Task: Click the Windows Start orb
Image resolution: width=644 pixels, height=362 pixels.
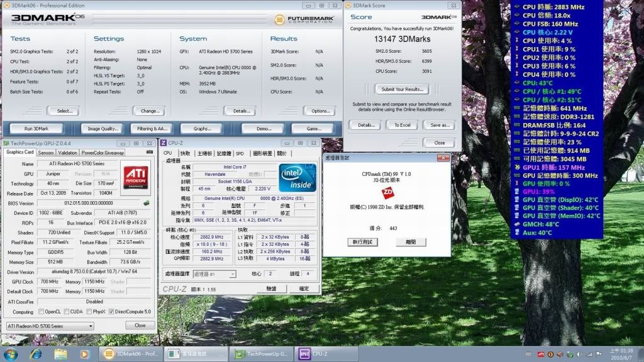Action: (11, 354)
